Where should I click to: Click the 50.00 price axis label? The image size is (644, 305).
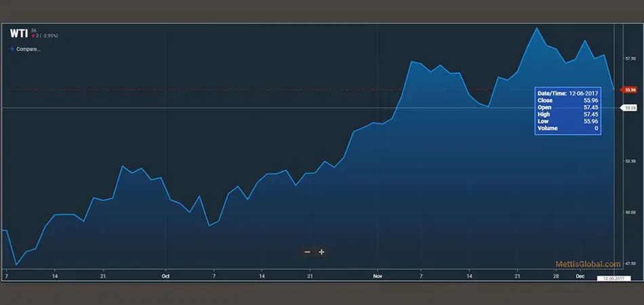pyautogui.click(x=630, y=212)
